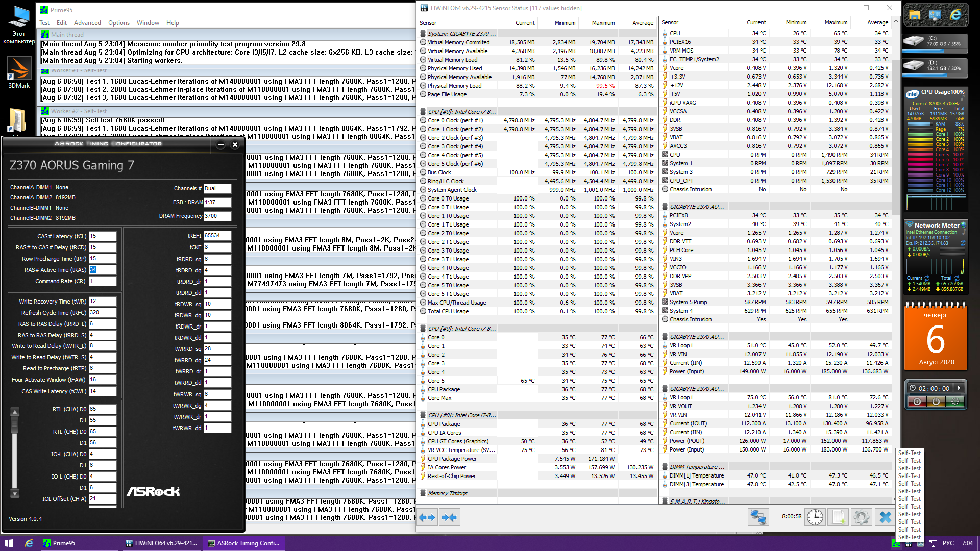Viewport: 980px width, 551px height.
Task: Switch to HWiNFO64 taskbar button
Action: (161, 543)
